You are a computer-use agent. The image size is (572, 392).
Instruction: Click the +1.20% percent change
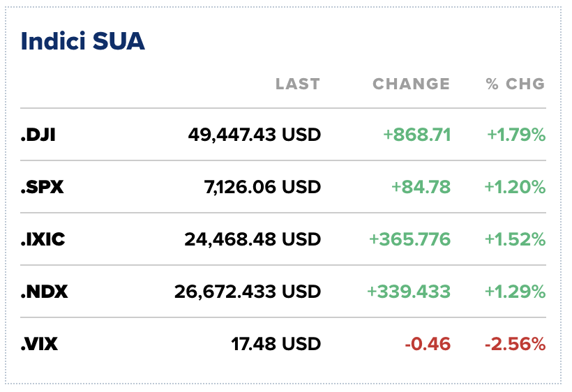coord(515,187)
